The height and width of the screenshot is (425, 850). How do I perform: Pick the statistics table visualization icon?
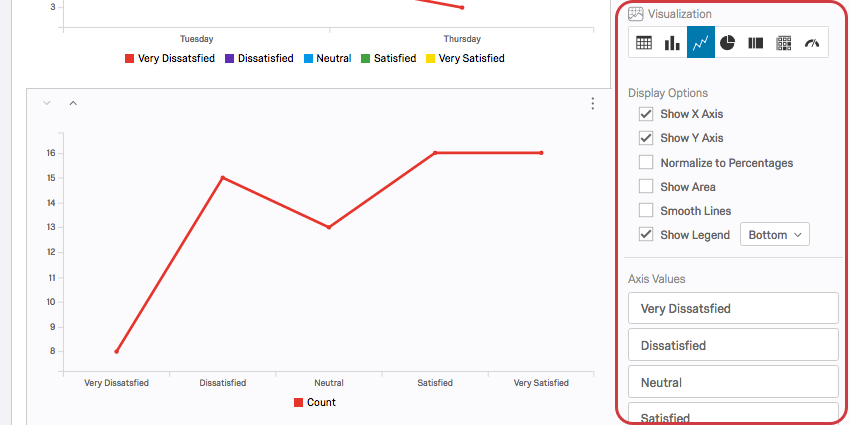[784, 43]
